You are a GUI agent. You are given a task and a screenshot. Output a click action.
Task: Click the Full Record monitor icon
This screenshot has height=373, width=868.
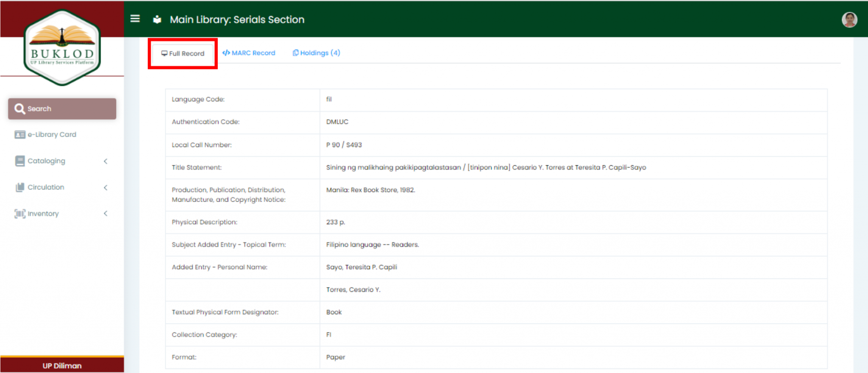click(164, 53)
